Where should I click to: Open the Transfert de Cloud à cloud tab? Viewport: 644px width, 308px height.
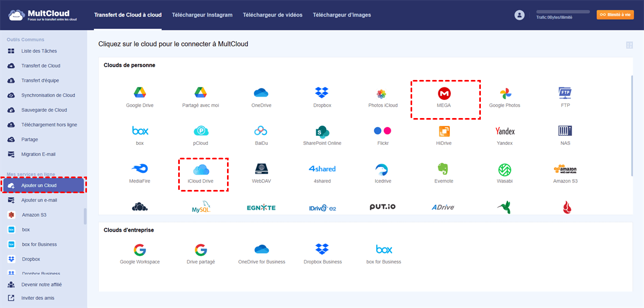[x=128, y=15]
